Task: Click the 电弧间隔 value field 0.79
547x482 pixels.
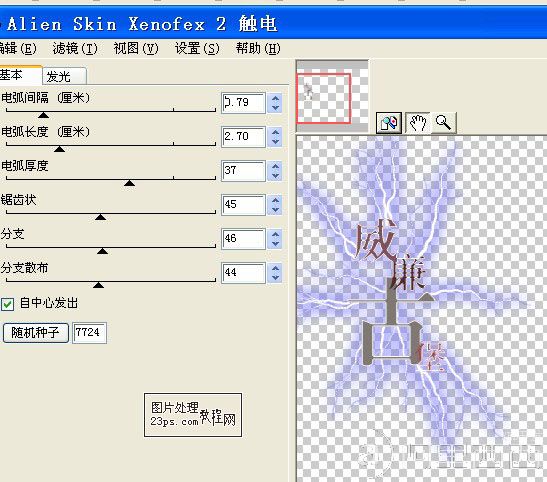Action: (x=243, y=103)
